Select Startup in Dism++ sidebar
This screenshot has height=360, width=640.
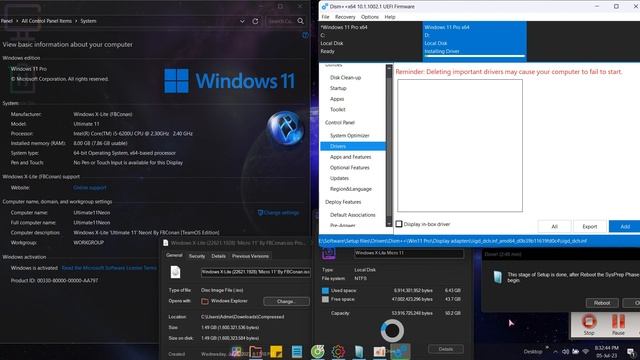pyautogui.click(x=338, y=88)
